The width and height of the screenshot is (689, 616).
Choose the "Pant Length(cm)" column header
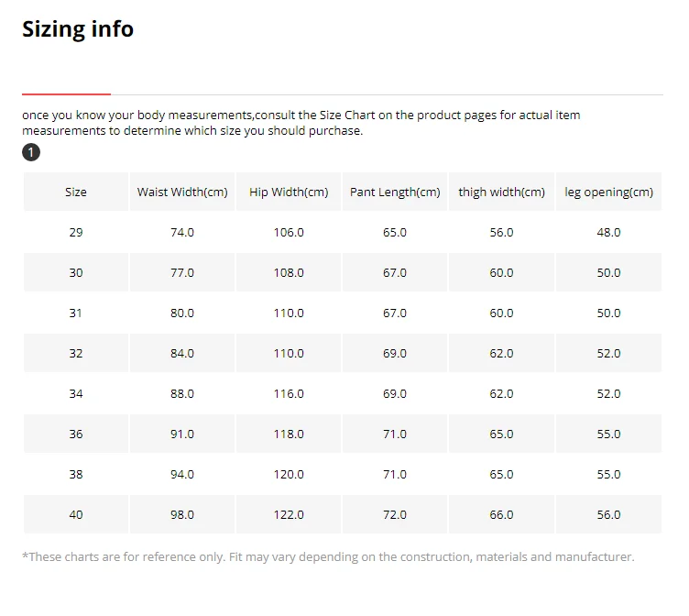[x=395, y=192]
